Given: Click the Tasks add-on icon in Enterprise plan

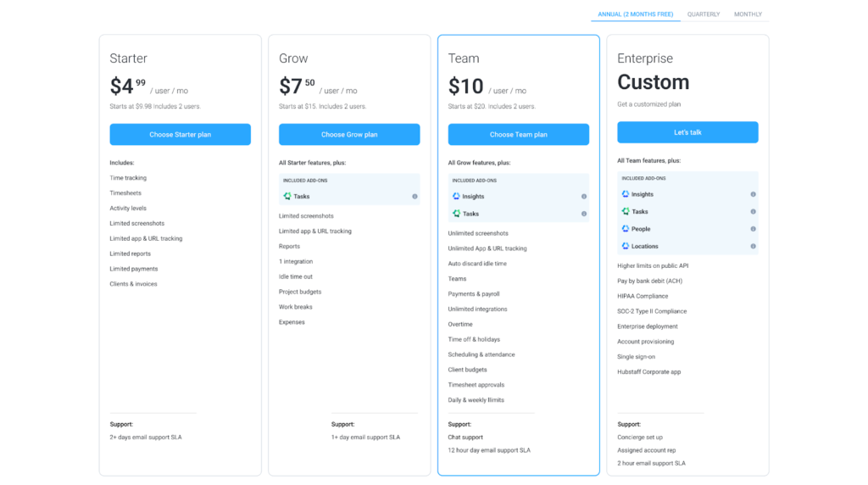Looking at the screenshot, I should pos(626,211).
